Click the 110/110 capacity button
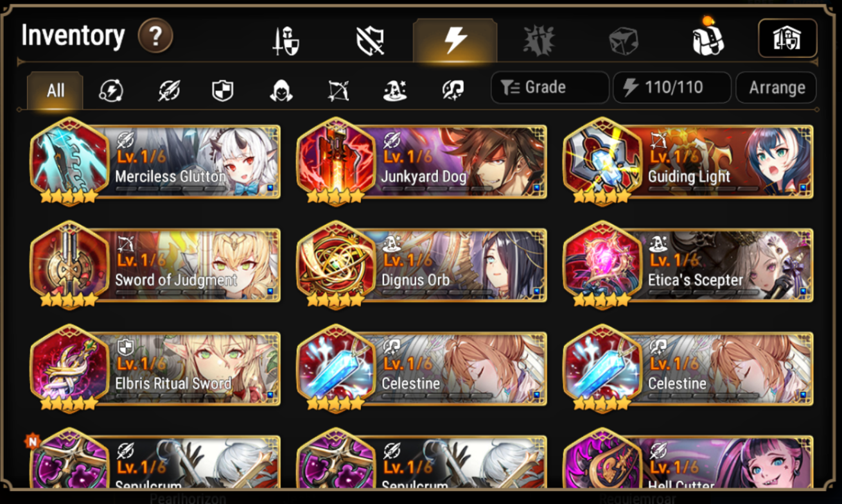Image resolution: width=842 pixels, height=504 pixels. [672, 87]
